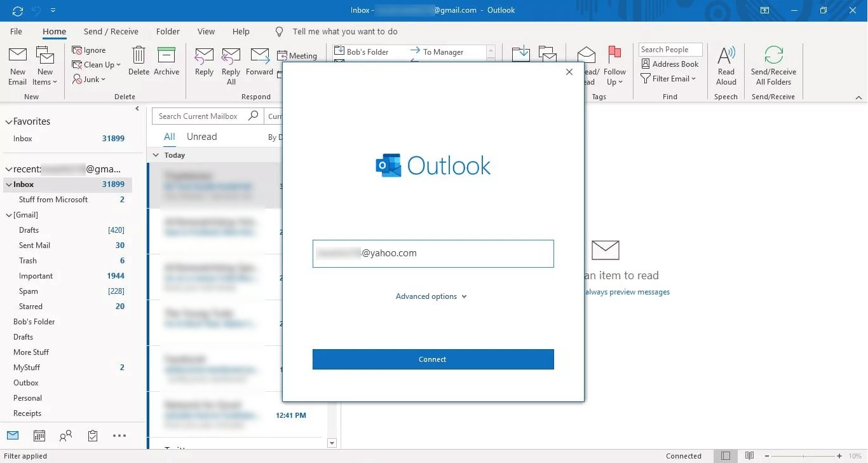This screenshot has width=868, height=463.
Task: Open the Junk dropdown
Action: coord(89,79)
